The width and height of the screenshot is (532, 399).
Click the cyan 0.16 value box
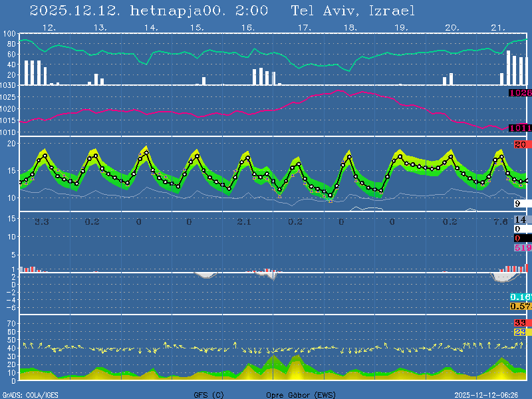pos(520,297)
